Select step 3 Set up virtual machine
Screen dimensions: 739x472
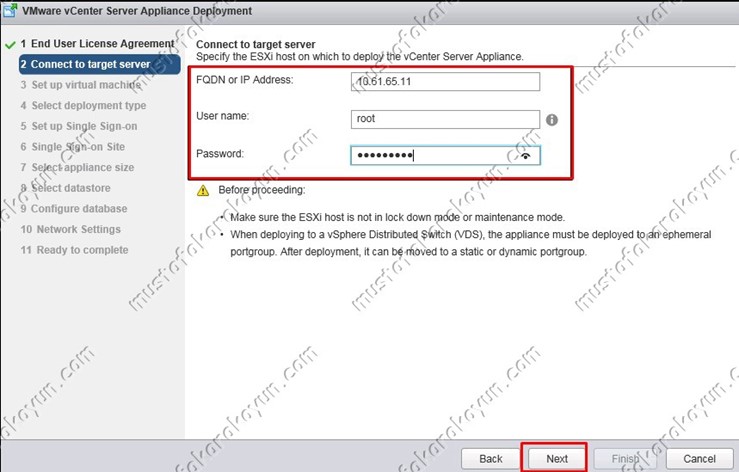pyautogui.click(x=81, y=85)
